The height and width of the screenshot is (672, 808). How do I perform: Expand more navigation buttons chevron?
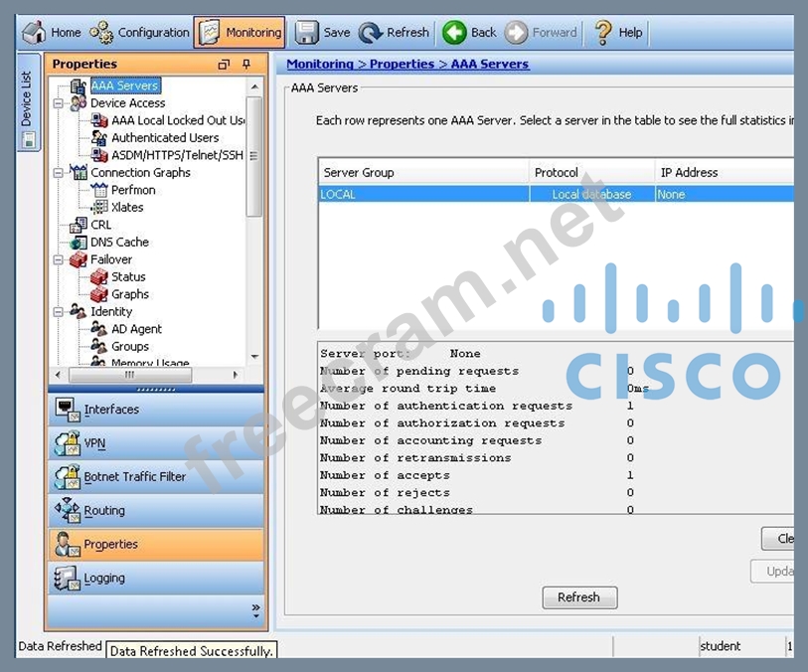click(x=255, y=608)
